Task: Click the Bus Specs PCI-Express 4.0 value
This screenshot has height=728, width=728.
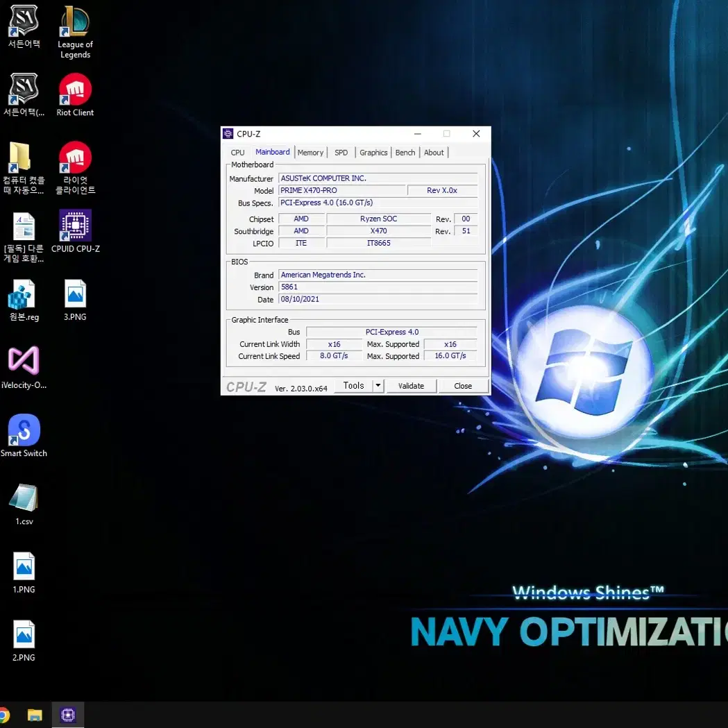Action: point(378,203)
